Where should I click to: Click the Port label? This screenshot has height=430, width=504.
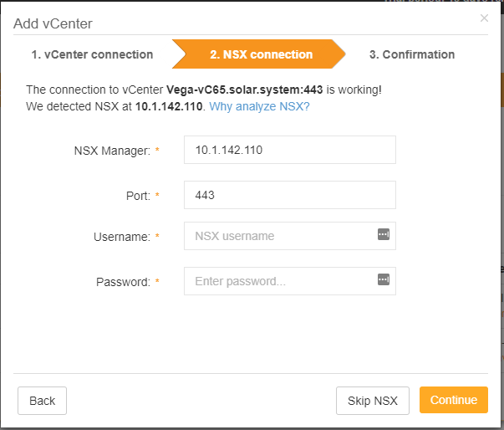coord(138,196)
